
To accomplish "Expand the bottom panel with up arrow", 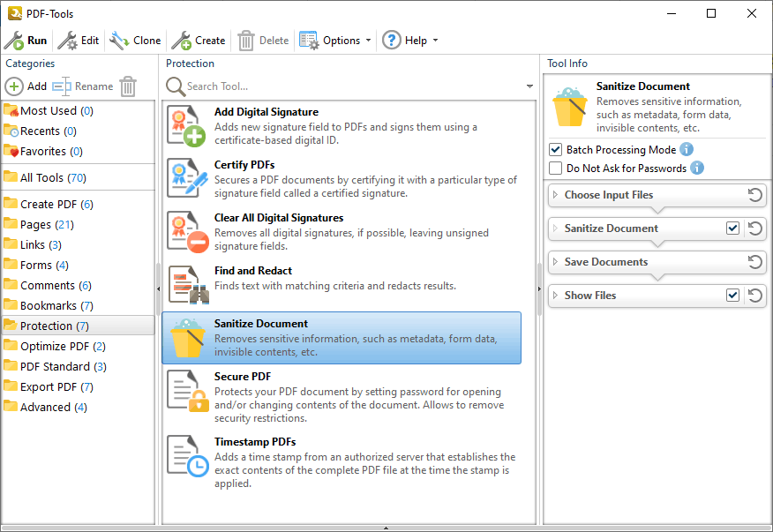I will pyautogui.click(x=386, y=528).
